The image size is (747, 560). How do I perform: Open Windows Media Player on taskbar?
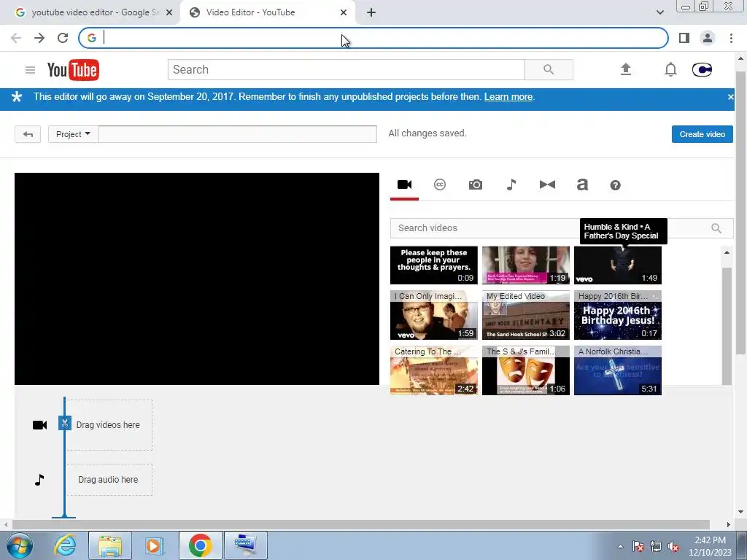tap(153, 545)
